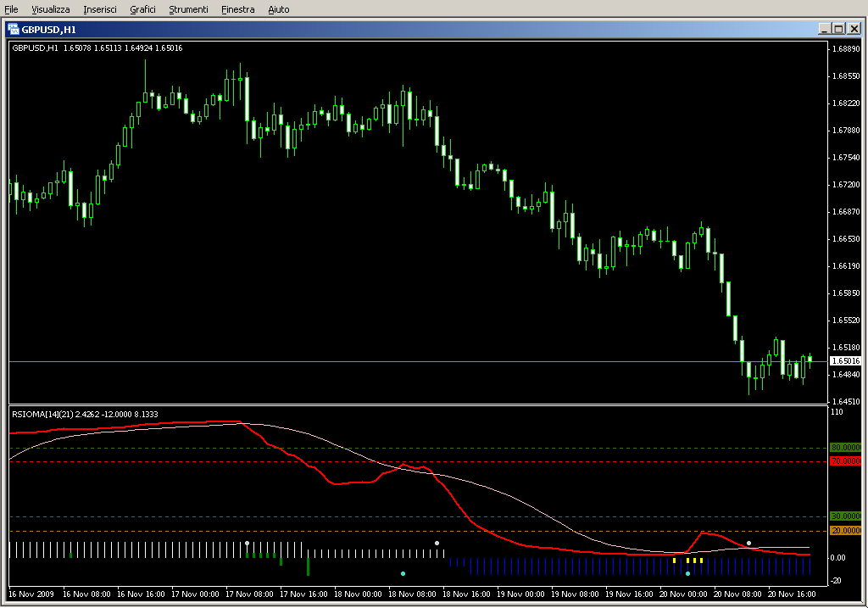868x608 pixels.
Task: Click the 1.67200 price scale value
Action: click(846, 184)
